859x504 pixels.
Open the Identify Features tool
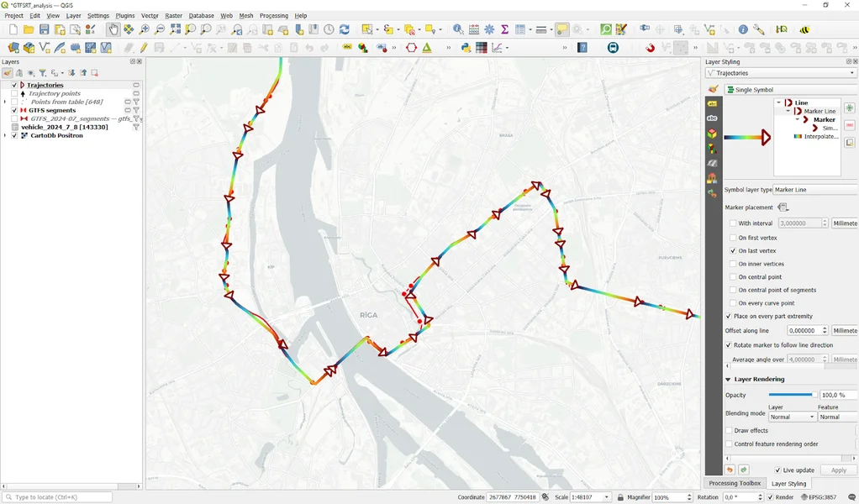tap(457, 29)
